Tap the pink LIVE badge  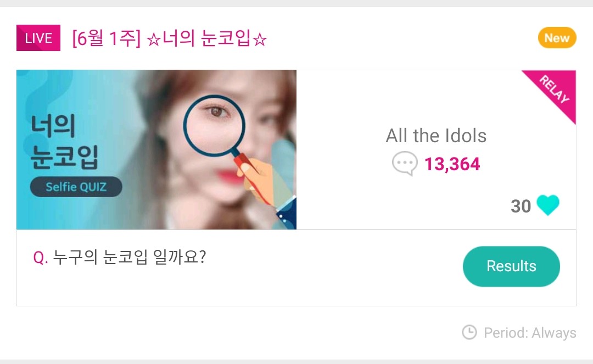[x=38, y=38]
